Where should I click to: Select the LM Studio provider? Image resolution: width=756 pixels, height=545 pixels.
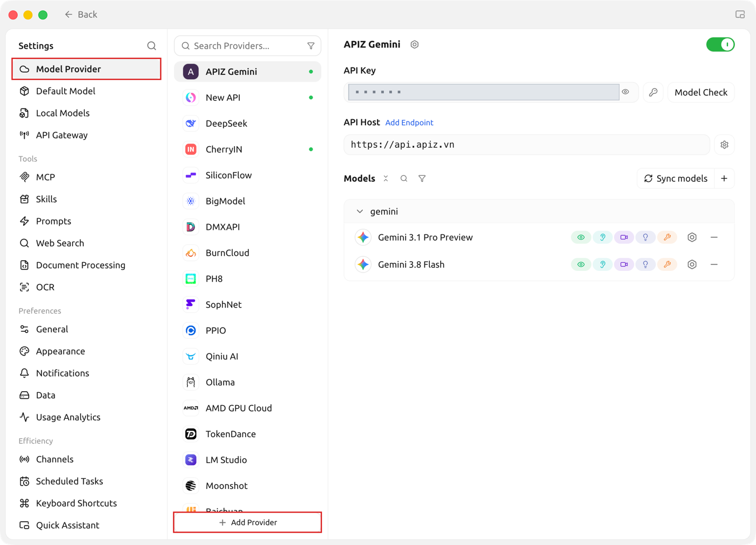click(248, 460)
